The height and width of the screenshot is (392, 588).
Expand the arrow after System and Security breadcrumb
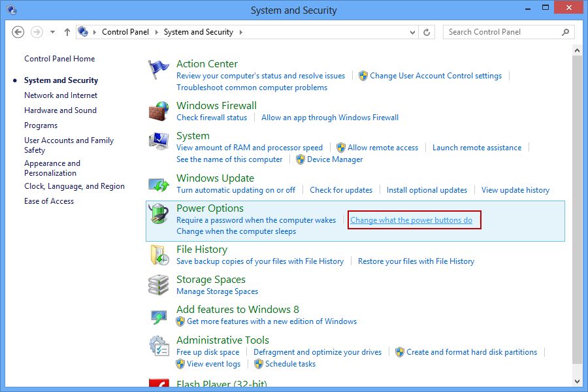click(240, 32)
